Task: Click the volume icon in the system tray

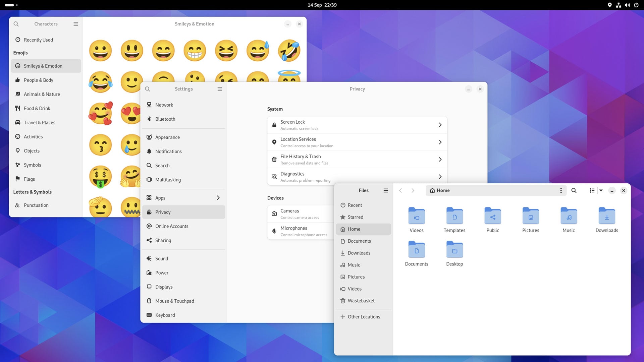Action: (627, 5)
